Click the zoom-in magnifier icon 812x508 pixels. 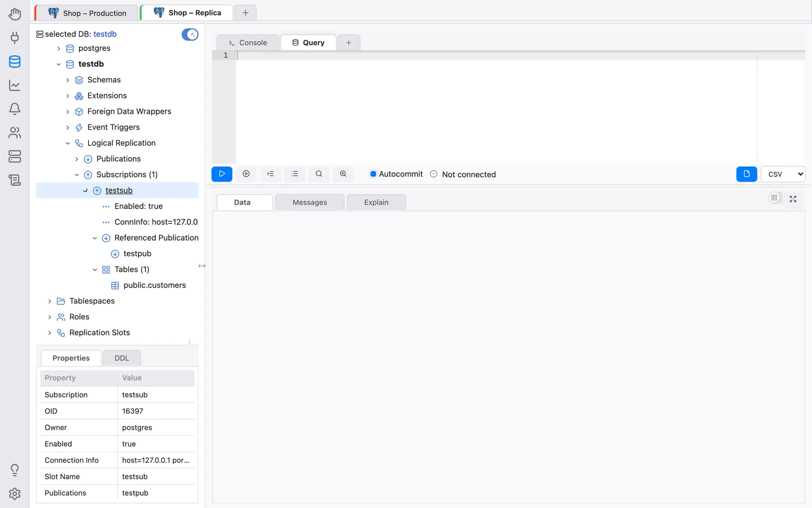pos(343,174)
